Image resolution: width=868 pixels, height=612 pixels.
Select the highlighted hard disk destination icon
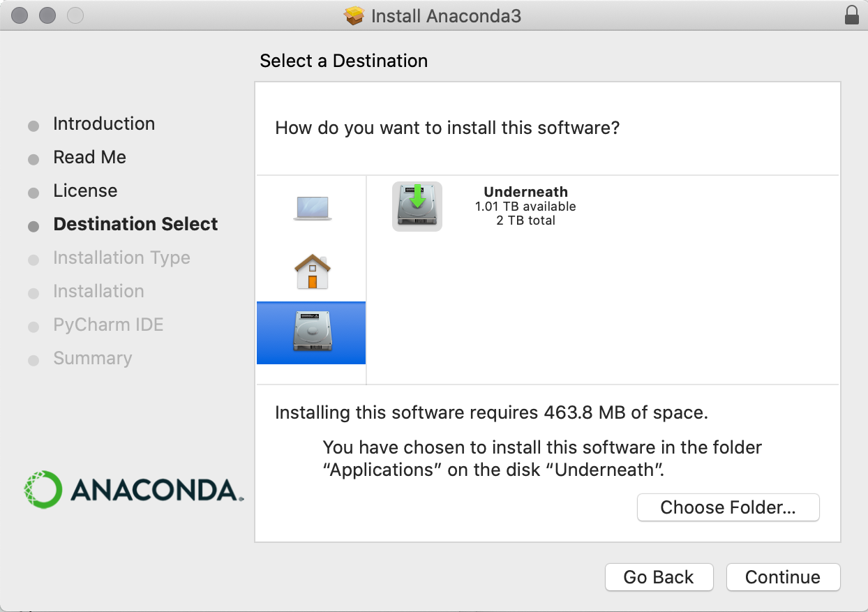312,332
